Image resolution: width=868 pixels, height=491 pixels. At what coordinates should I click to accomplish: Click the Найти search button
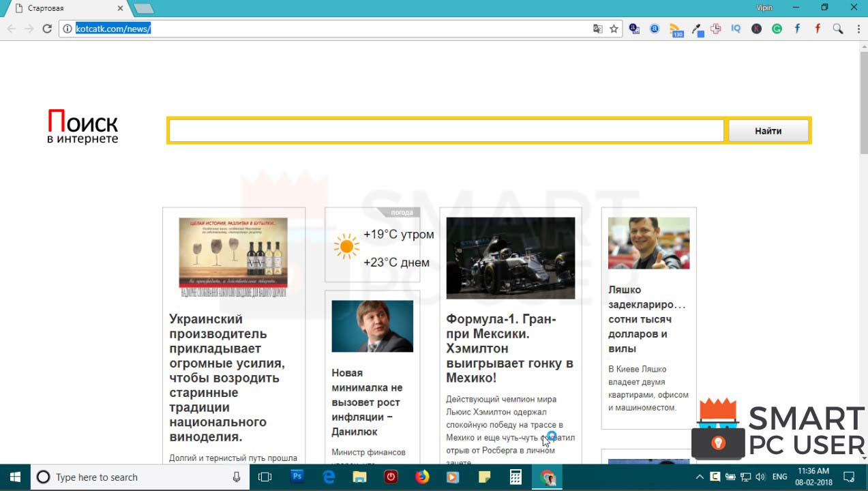(x=768, y=130)
